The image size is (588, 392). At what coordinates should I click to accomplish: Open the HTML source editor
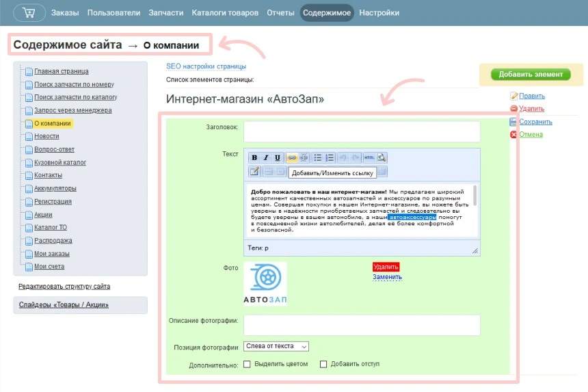coord(369,157)
